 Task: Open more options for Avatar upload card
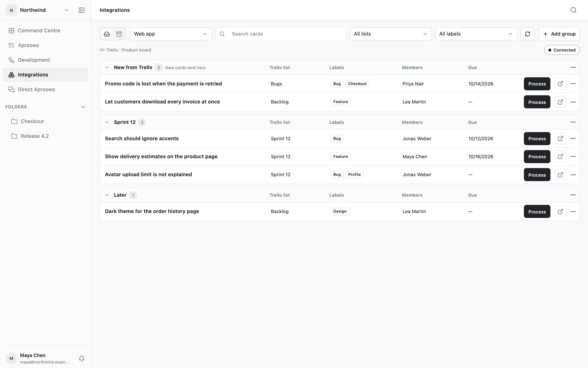[573, 175]
